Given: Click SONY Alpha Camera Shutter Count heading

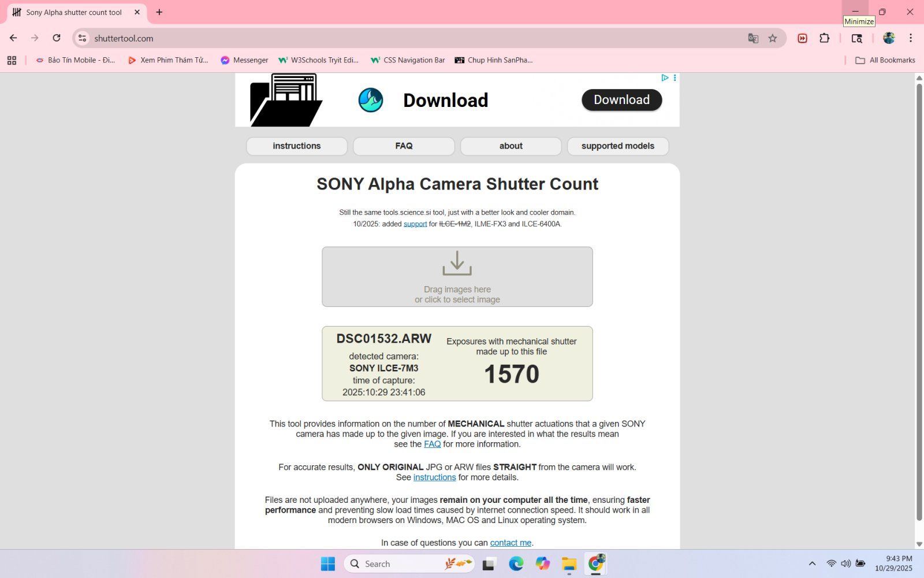Looking at the screenshot, I should pos(457,184).
